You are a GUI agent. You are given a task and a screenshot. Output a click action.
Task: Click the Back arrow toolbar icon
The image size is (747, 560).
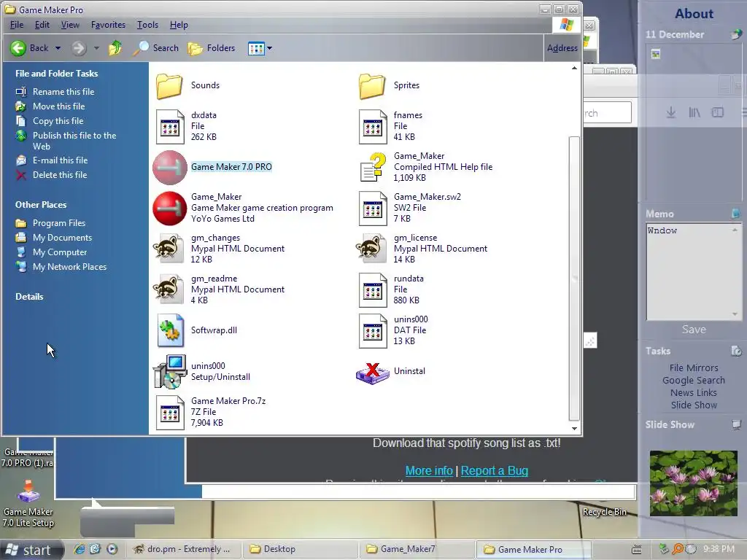coord(18,48)
